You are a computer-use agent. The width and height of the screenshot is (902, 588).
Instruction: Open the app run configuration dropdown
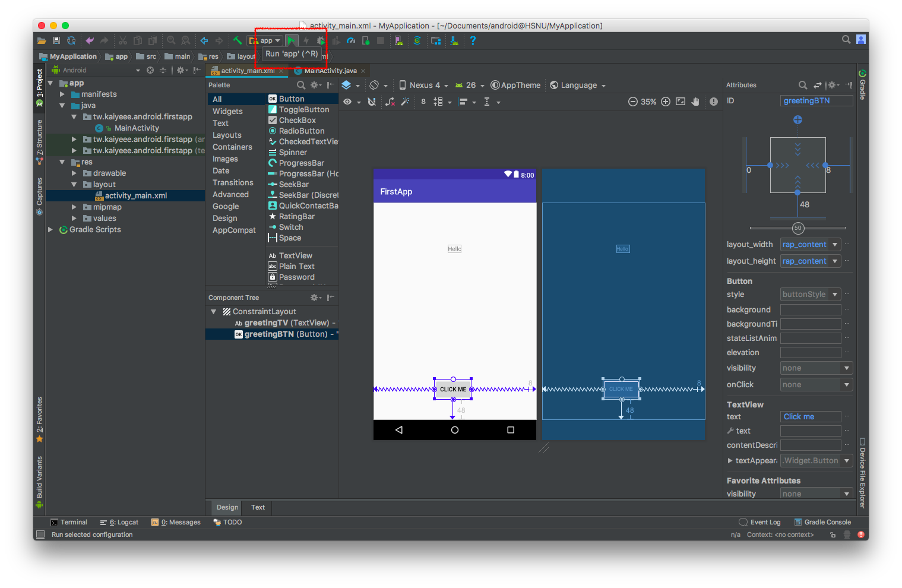click(x=265, y=40)
